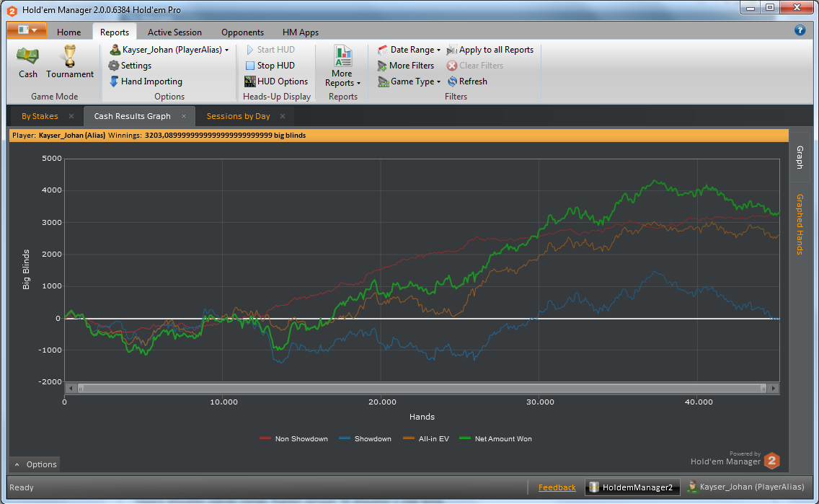Click Clear Filters
Image resolution: width=819 pixels, height=504 pixels.
click(475, 66)
